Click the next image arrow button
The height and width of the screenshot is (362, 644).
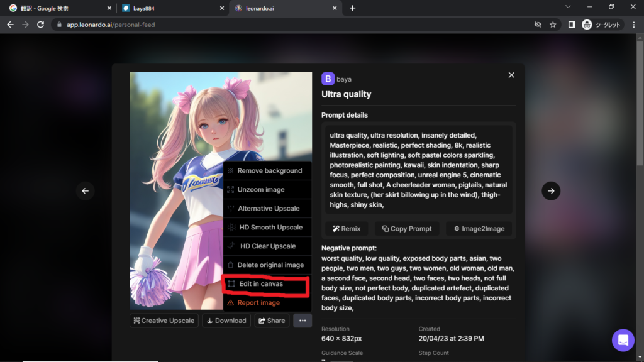click(x=551, y=191)
